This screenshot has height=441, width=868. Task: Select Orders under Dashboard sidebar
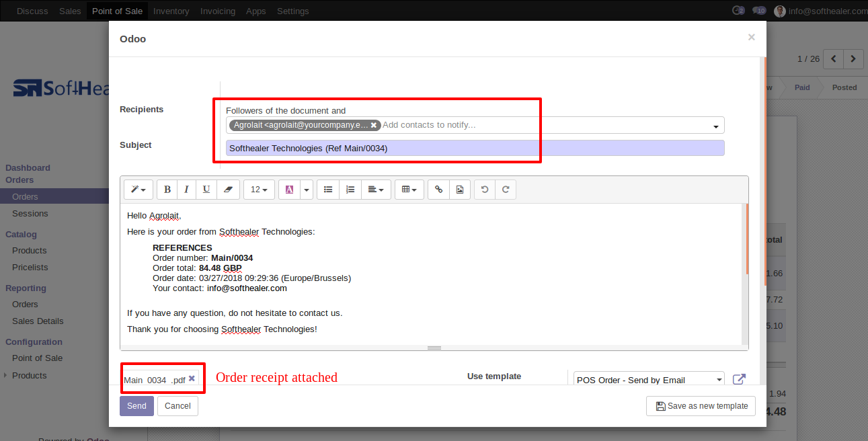coord(54,196)
